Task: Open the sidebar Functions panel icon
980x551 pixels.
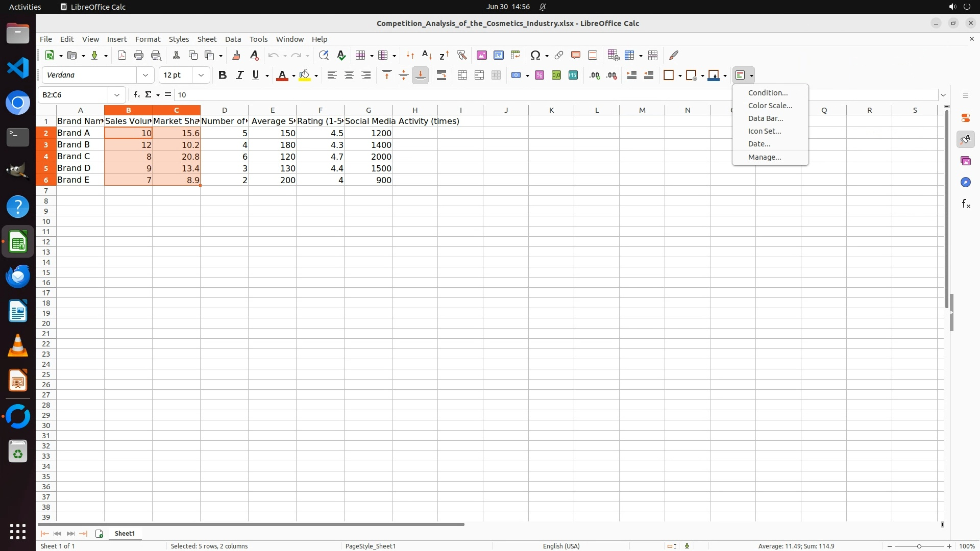Action: (x=966, y=204)
